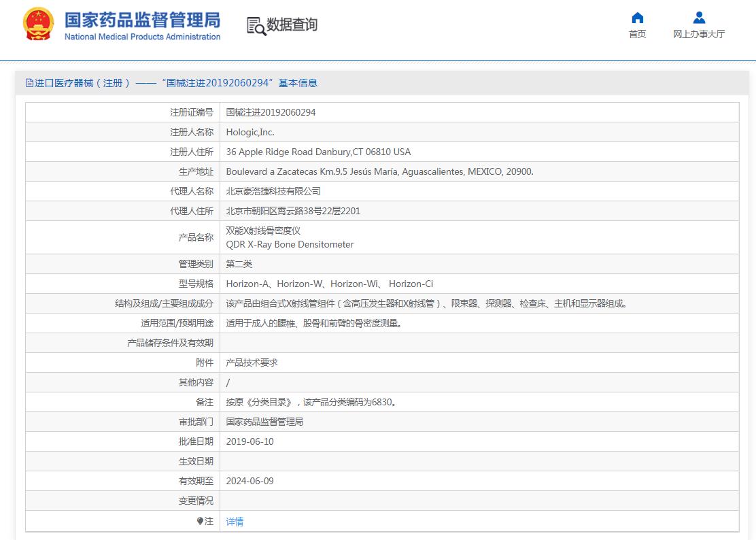Select the Boulevard a Zacatecas production address
The height and width of the screenshot is (540, 756).
tap(379, 171)
